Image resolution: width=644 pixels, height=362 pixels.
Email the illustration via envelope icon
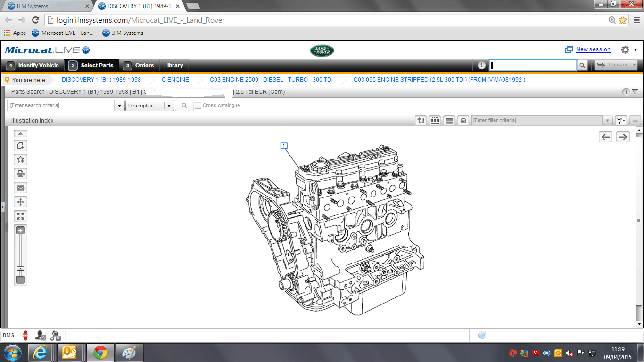pos(21,188)
